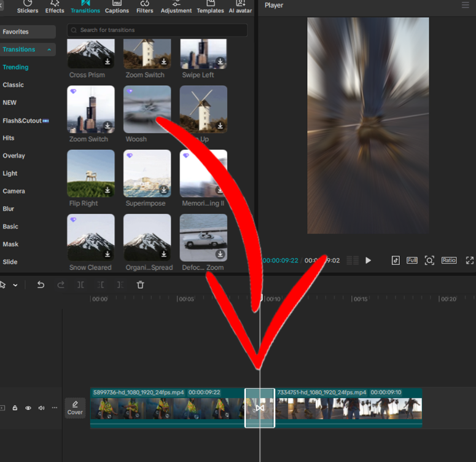Click the Full quality button
This screenshot has width=476, height=462.
click(x=412, y=260)
